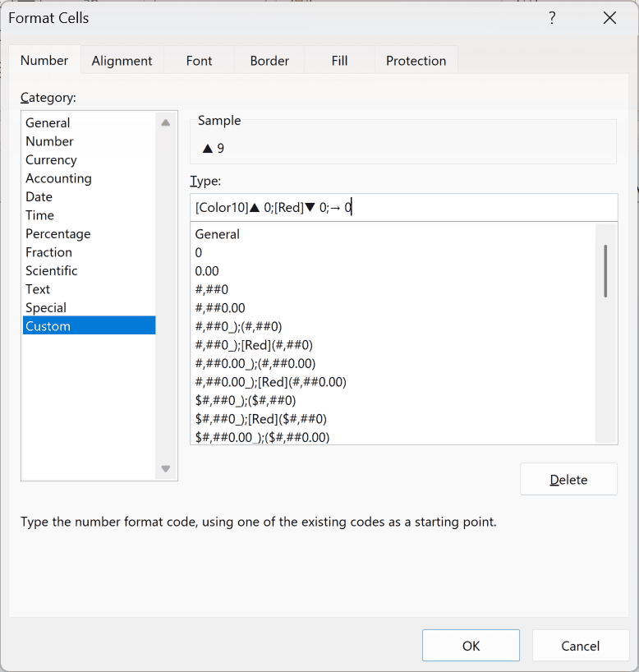
Task: Select format #,##0.00_);[Red](#,##0.00)
Action: (x=393, y=381)
